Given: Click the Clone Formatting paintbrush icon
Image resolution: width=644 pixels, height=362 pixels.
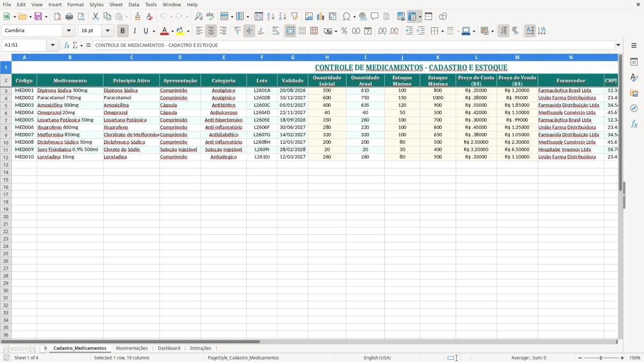Looking at the screenshot, I should [x=137, y=17].
